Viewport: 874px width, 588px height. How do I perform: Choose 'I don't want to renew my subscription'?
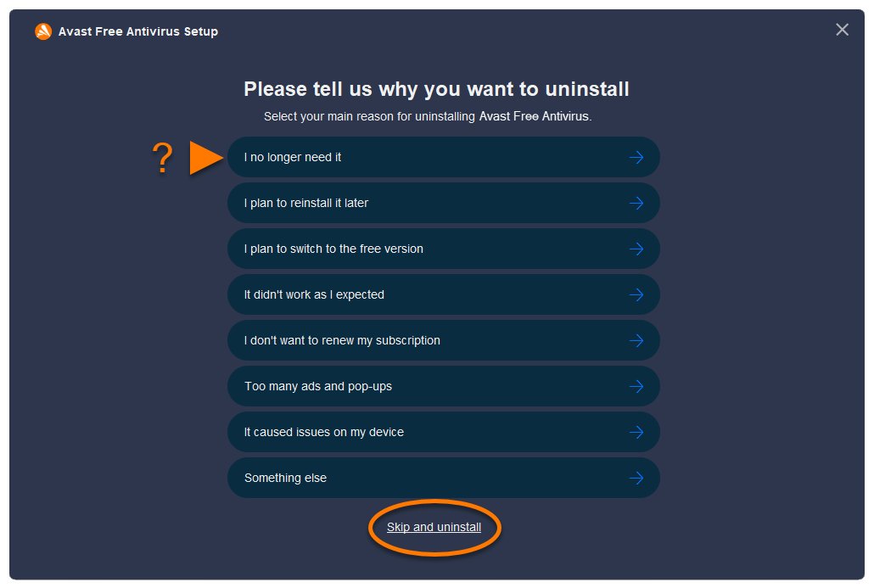(342, 340)
